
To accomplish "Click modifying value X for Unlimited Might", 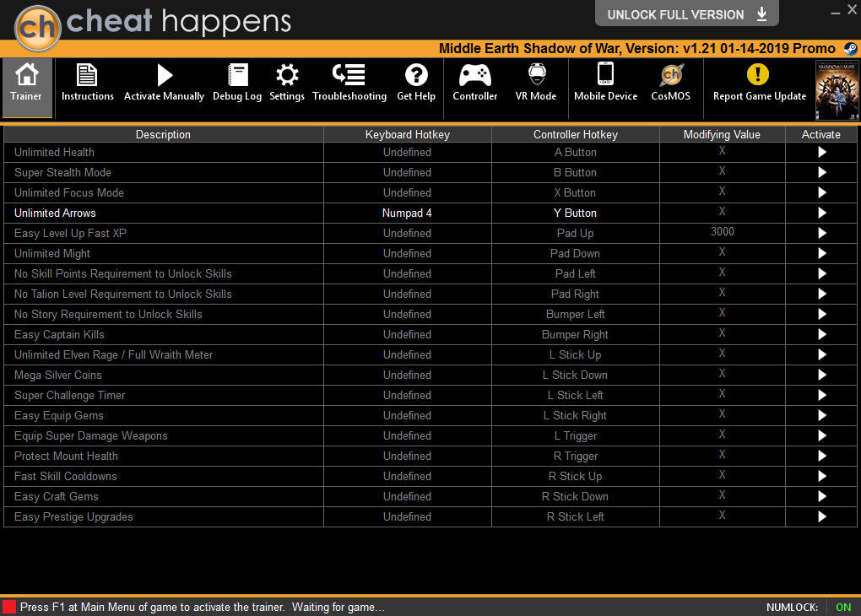I will [x=722, y=252].
